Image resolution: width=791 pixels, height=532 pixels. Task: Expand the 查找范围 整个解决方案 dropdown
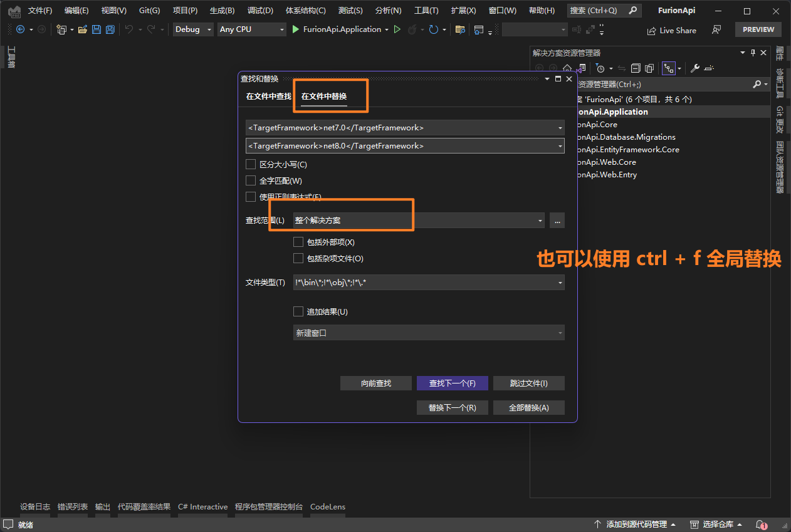tap(540, 221)
